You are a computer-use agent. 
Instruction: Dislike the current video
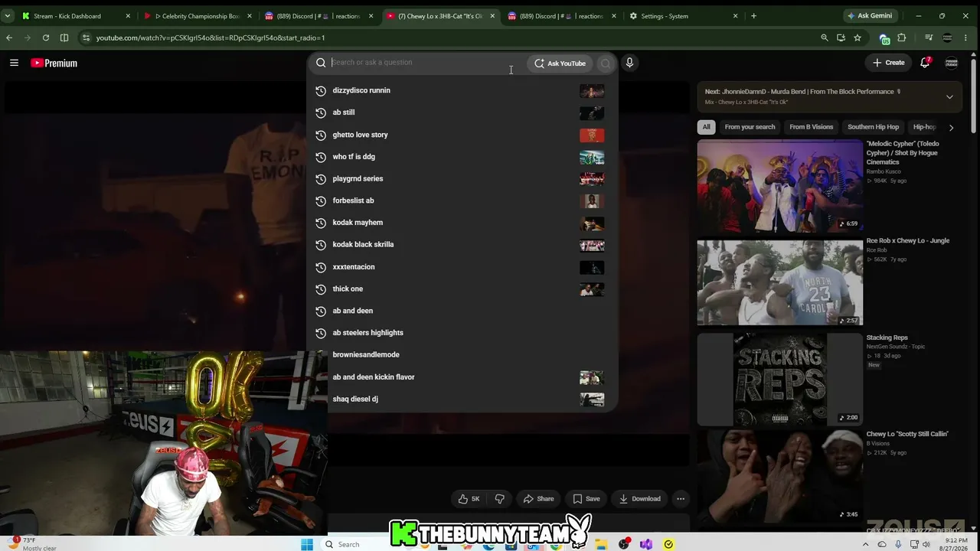click(x=500, y=499)
